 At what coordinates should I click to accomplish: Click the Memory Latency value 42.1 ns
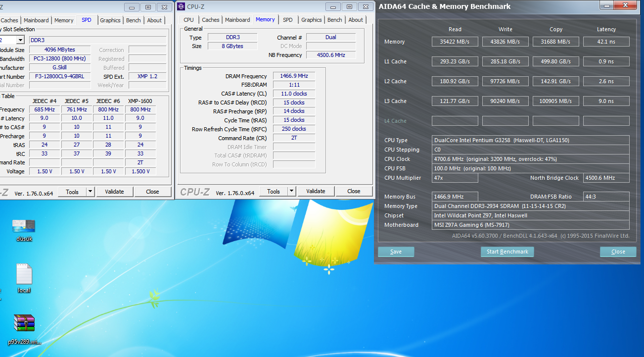606,42
